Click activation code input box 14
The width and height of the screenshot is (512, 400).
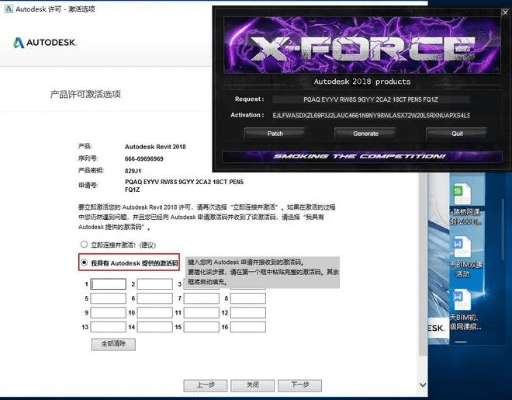pos(155,327)
